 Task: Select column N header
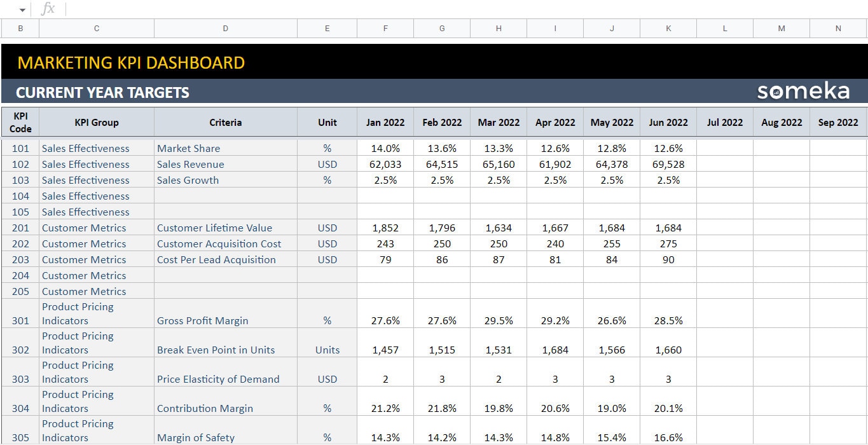(x=838, y=29)
